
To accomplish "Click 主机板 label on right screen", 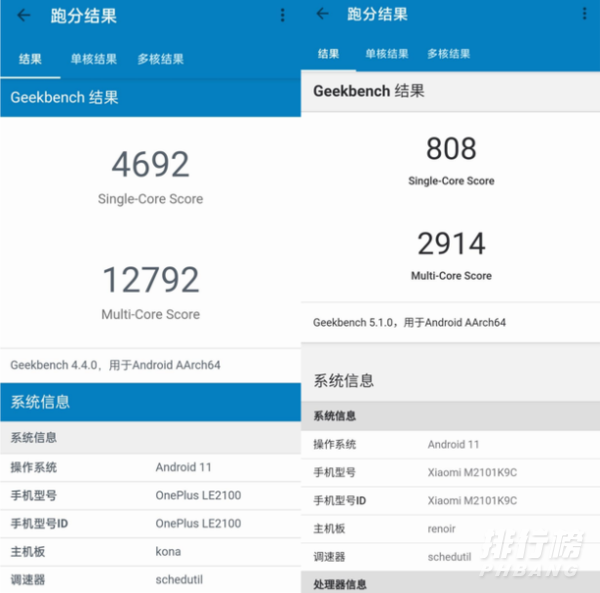I will (329, 529).
